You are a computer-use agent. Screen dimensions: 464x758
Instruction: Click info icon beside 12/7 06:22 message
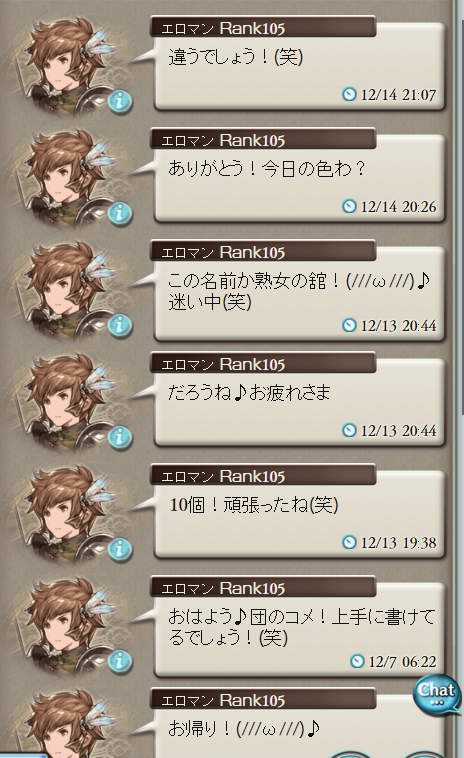click(x=120, y=660)
